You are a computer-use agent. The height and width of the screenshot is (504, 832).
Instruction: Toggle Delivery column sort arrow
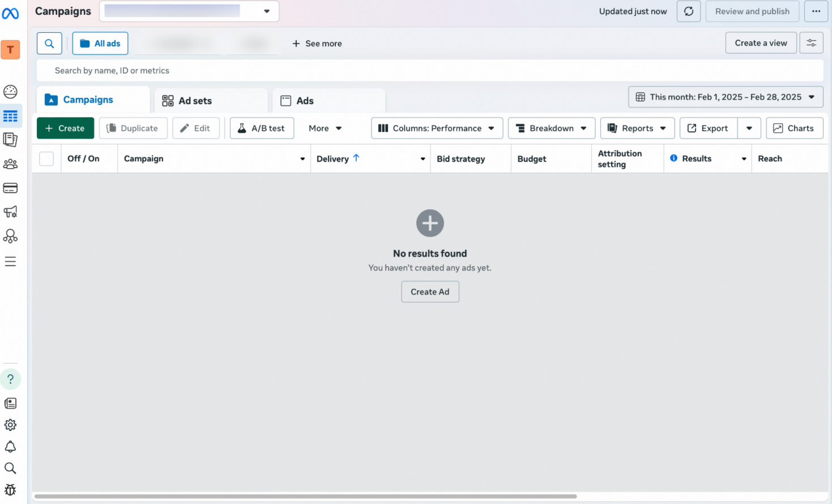356,158
